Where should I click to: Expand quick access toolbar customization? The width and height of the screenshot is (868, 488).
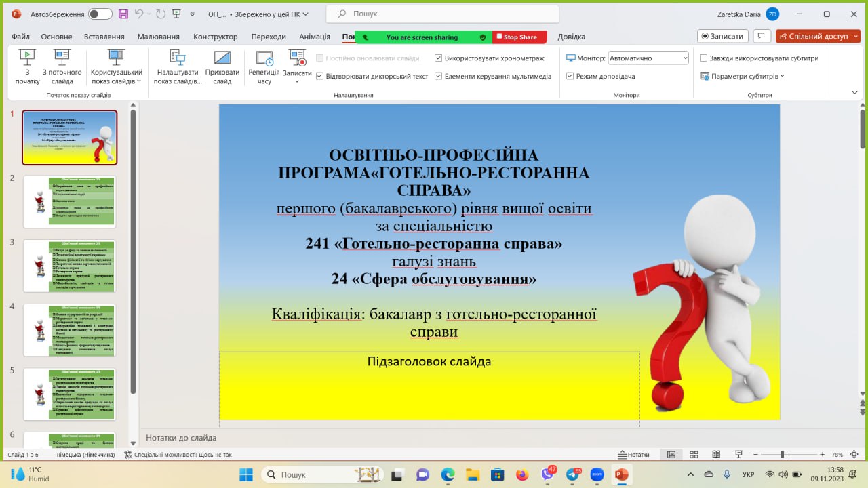click(x=193, y=14)
